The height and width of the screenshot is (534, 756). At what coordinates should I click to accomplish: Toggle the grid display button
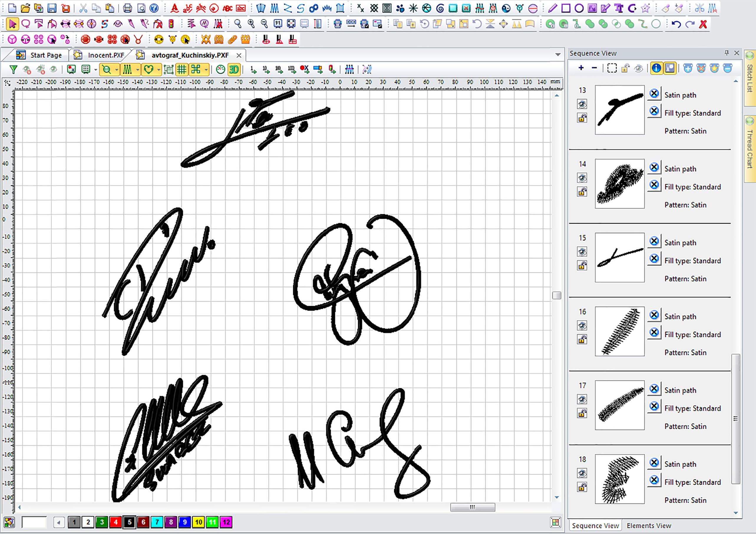click(182, 69)
